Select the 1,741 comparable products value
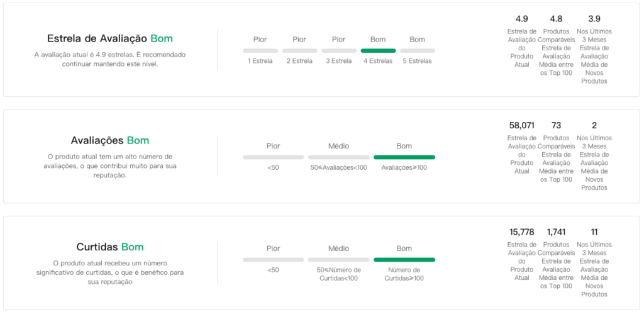The width and height of the screenshot is (644, 312). point(557,232)
